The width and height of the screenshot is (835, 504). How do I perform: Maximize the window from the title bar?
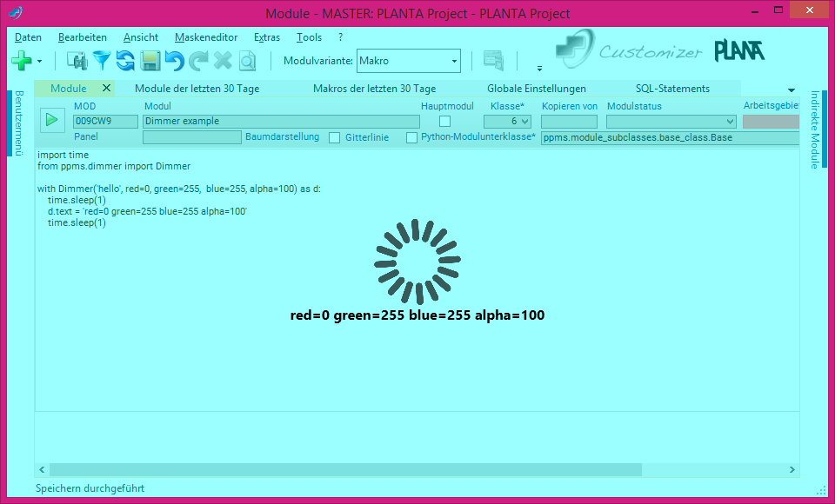tap(778, 10)
